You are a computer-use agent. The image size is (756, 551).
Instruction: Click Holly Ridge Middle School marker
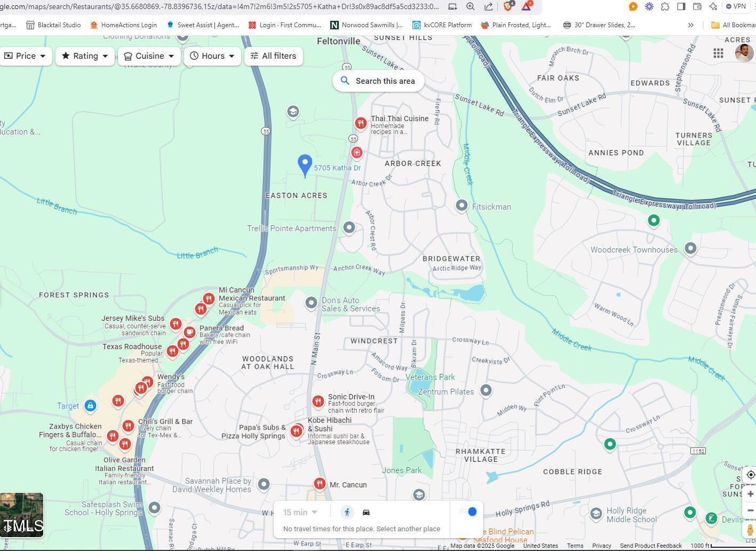(x=596, y=514)
